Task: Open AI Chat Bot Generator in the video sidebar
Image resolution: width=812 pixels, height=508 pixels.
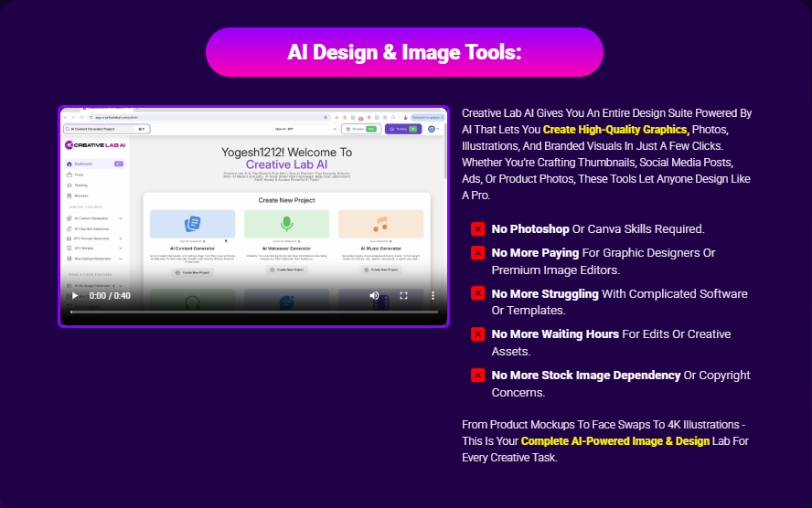Action: 89,228
